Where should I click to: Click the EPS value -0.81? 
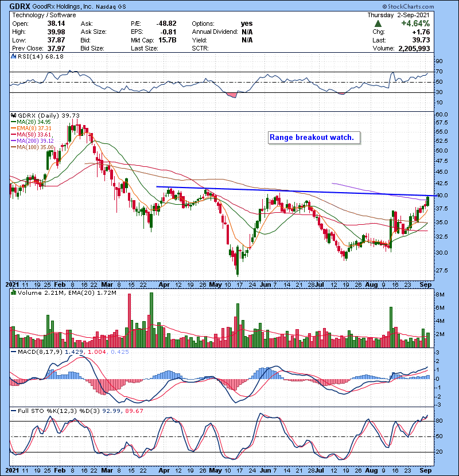[x=169, y=32]
